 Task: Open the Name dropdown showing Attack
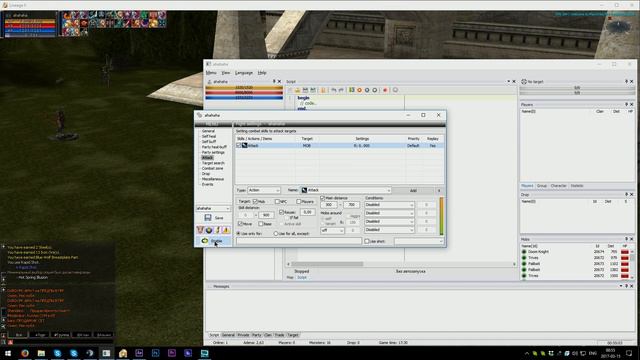tap(346, 190)
